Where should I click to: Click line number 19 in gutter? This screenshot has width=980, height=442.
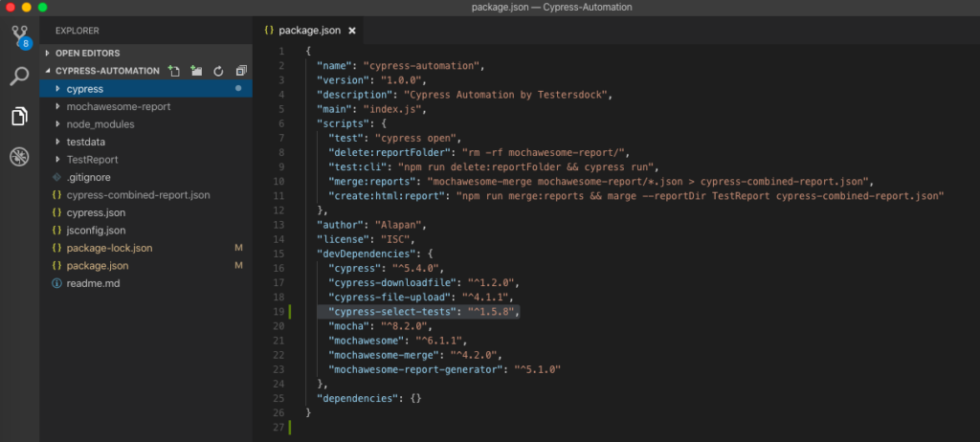(278, 311)
